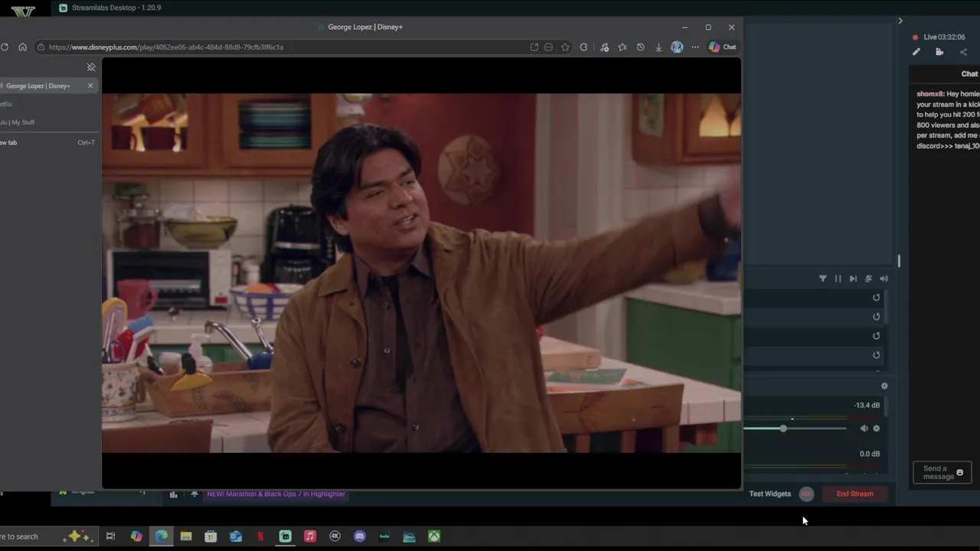Open the browser history icon
This screenshot has height=551, width=980.
(641, 47)
